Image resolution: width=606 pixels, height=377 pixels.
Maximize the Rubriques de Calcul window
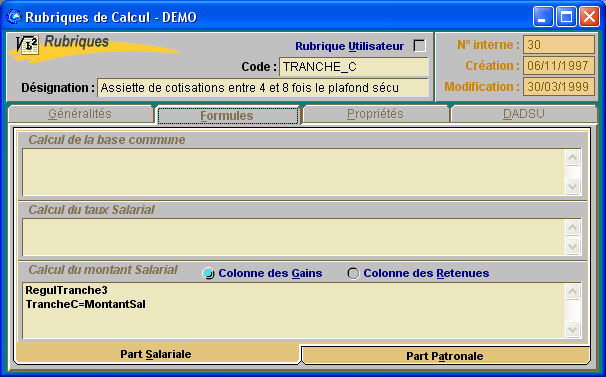566,17
